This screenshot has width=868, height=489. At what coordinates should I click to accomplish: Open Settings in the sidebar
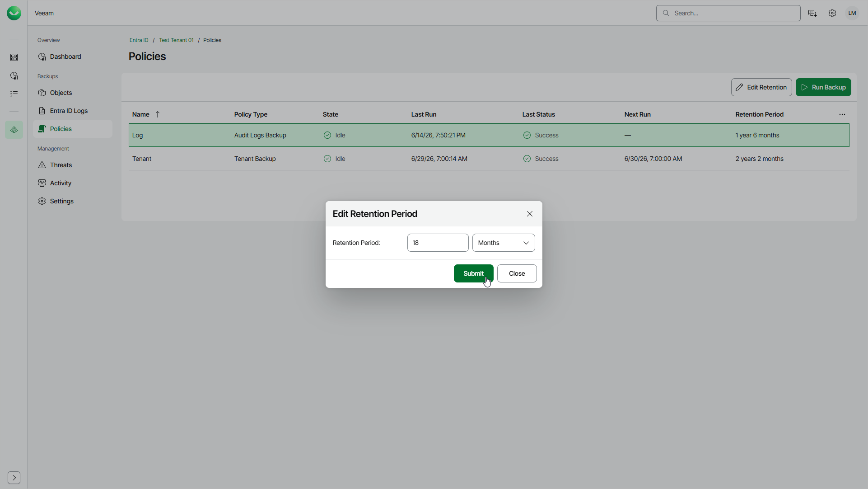coord(73,201)
